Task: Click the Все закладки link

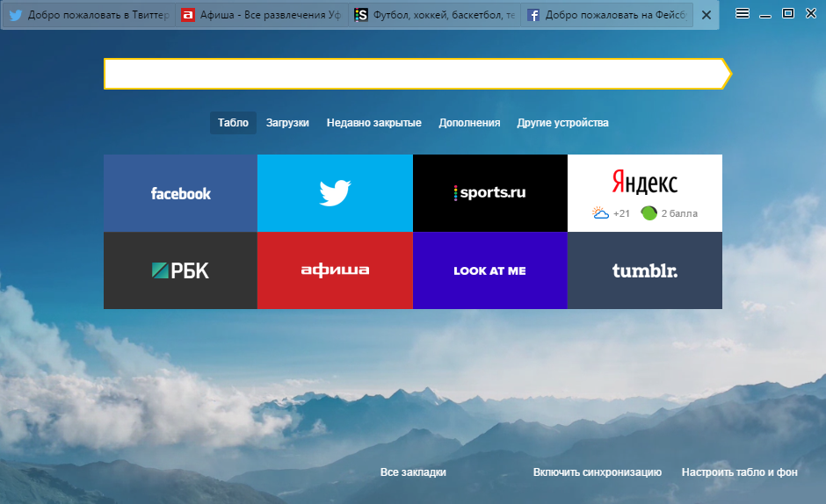Action: click(413, 472)
